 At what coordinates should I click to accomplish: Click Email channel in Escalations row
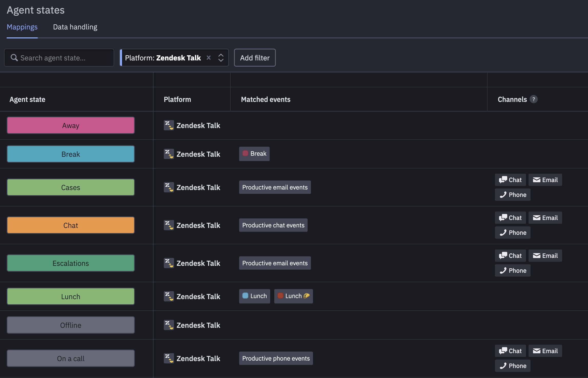pyautogui.click(x=545, y=256)
